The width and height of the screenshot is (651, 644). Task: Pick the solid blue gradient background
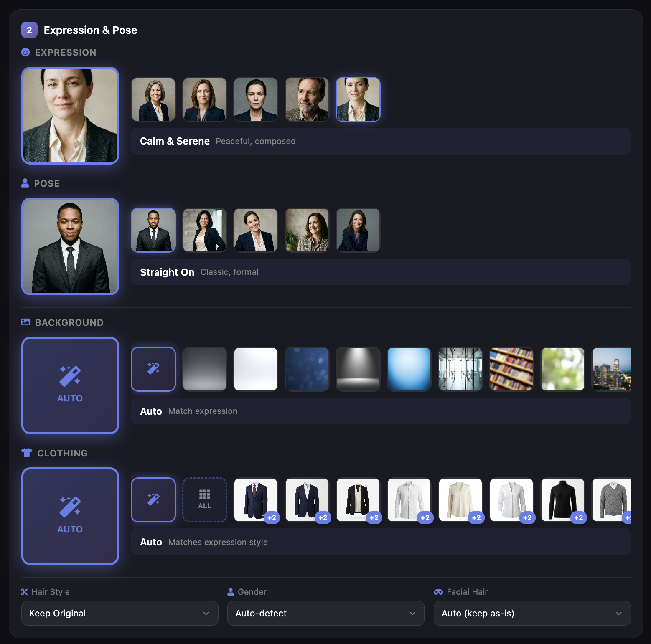click(x=409, y=369)
